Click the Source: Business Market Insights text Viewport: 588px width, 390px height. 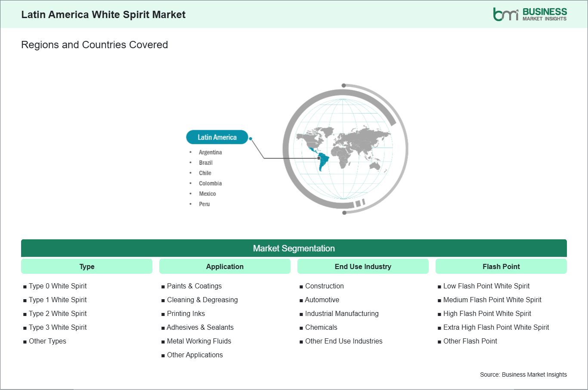point(523,375)
